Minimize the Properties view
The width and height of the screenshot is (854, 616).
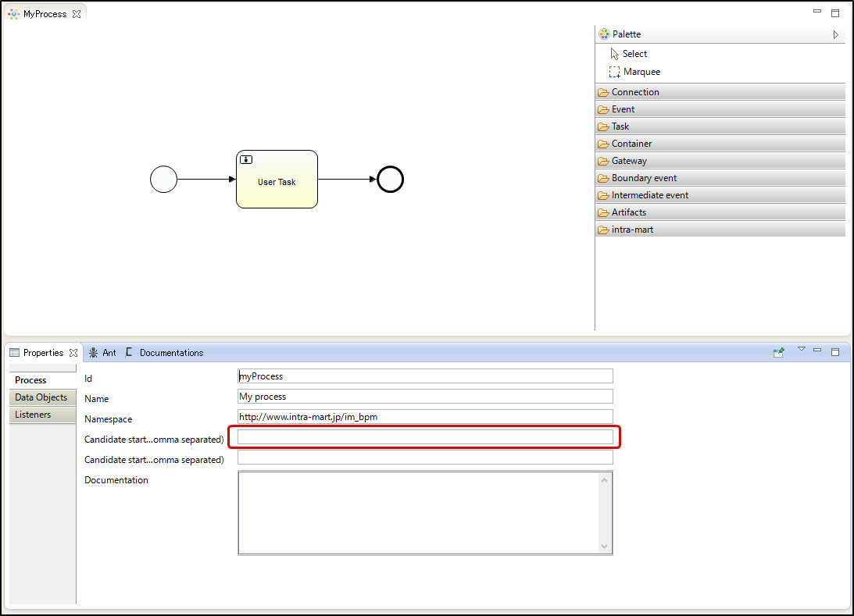817,351
